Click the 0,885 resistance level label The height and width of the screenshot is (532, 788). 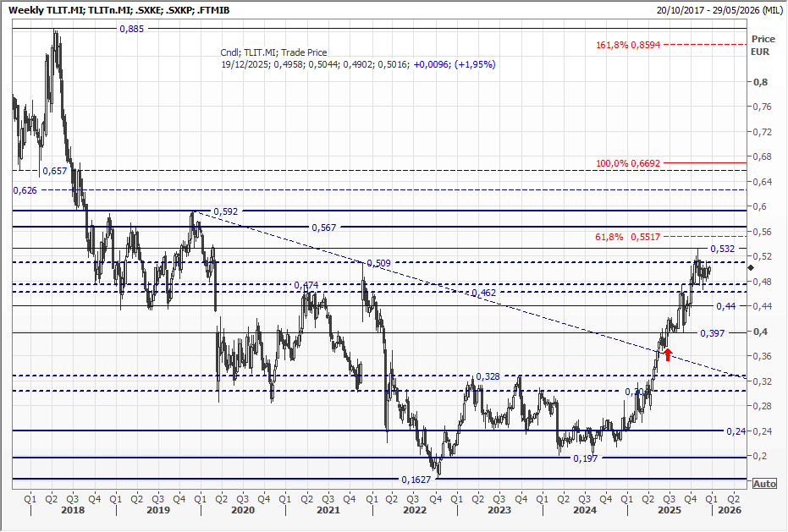131,29
